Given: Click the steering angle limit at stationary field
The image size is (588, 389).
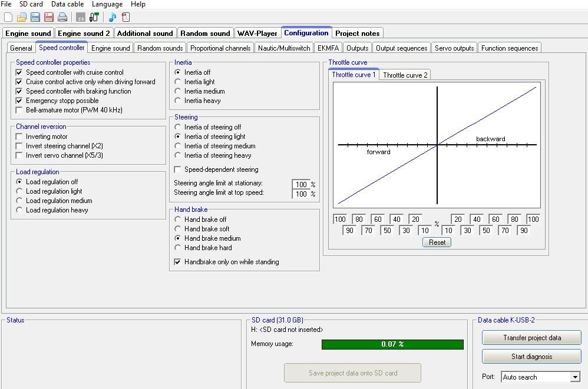Looking at the screenshot, I should tap(300, 184).
